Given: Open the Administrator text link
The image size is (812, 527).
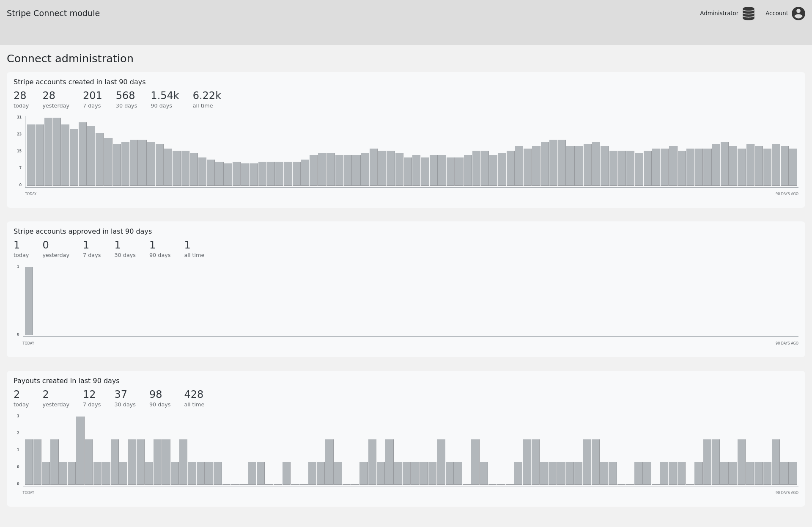Looking at the screenshot, I should coord(719,13).
